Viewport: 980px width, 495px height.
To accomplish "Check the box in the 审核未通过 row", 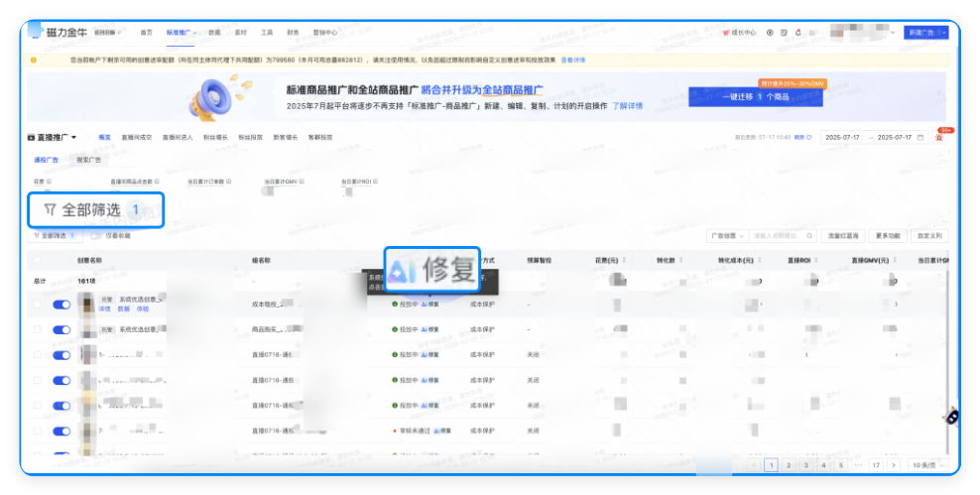I will click(x=38, y=431).
